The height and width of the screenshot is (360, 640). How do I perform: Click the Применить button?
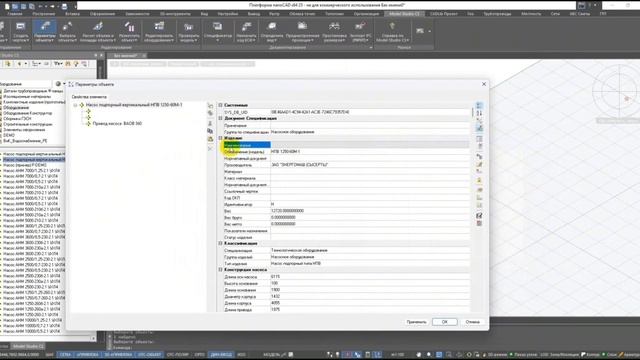point(416,322)
